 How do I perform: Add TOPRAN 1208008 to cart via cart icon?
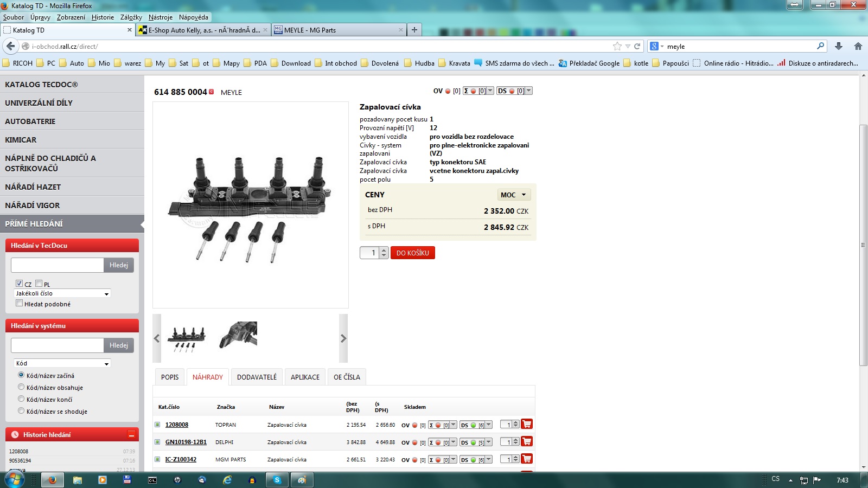[x=526, y=424]
